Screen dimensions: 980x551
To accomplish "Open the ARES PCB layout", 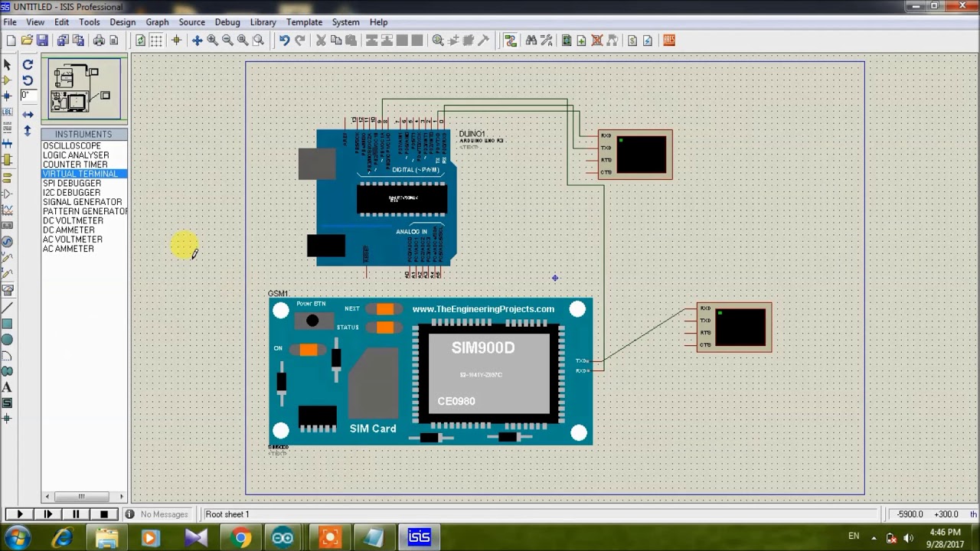I will 669,41.
